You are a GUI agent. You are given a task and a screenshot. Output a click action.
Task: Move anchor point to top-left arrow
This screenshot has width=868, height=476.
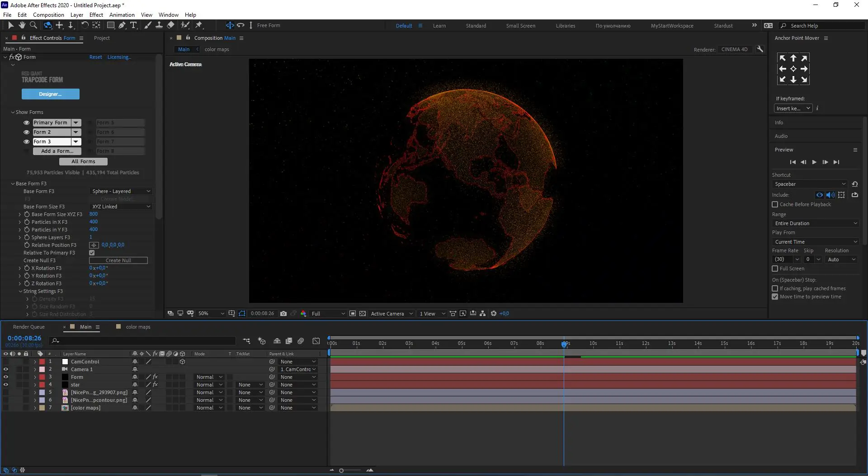pos(783,58)
